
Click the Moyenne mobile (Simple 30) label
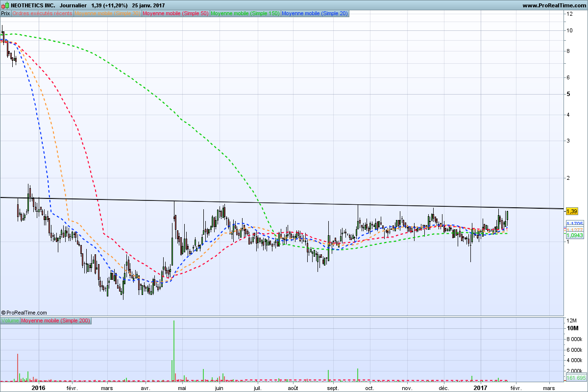[x=107, y=13]
